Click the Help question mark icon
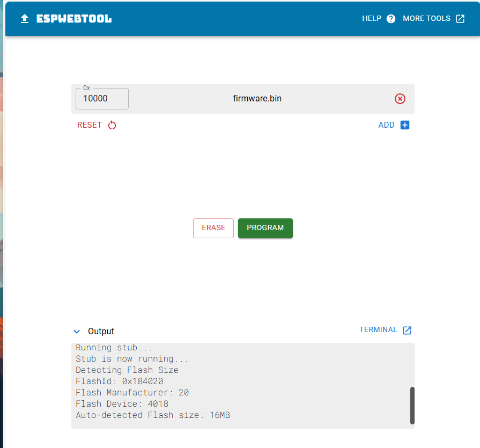480x448 pixels. [x=391, y=19]
